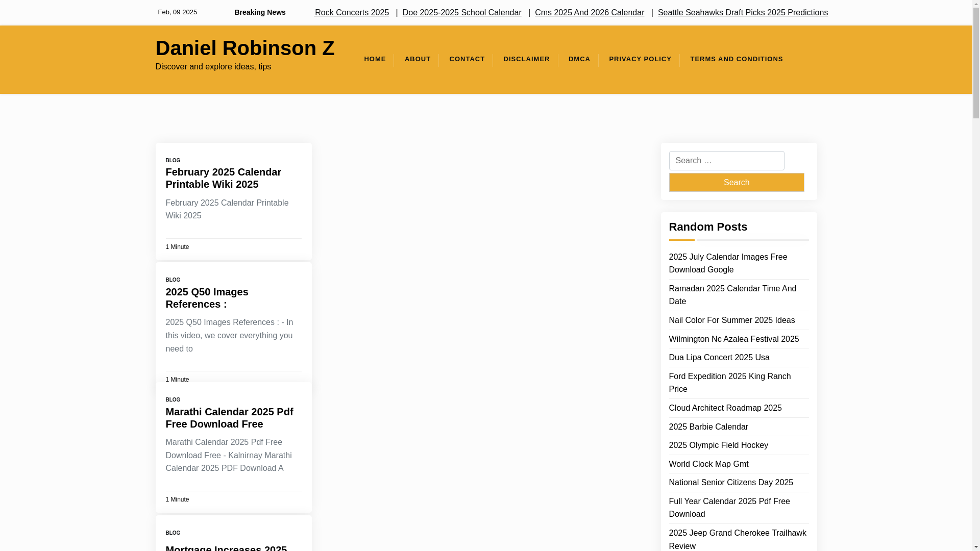Screen dimensions: 980x551
Task: Click BLOG tag above 2025 Q50 Images post
Action: click(173, 280)
